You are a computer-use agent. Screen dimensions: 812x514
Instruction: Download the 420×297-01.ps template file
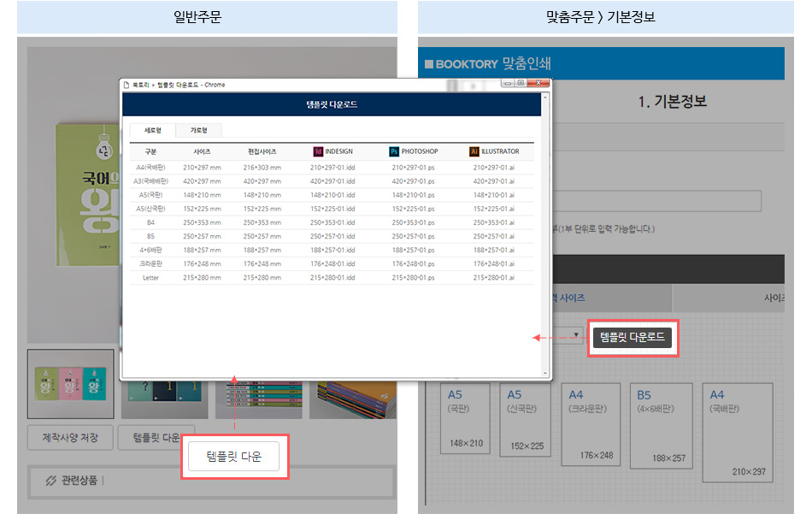click(x=412, y=180)
